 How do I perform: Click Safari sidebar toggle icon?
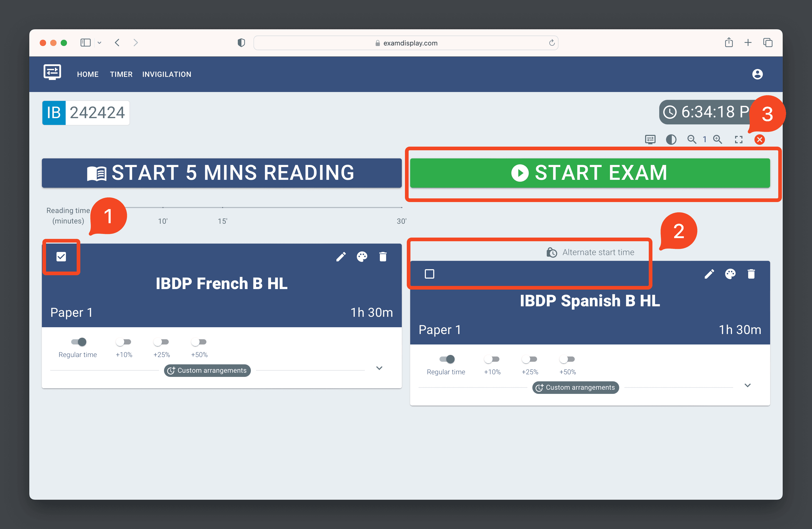pos(85,43)
